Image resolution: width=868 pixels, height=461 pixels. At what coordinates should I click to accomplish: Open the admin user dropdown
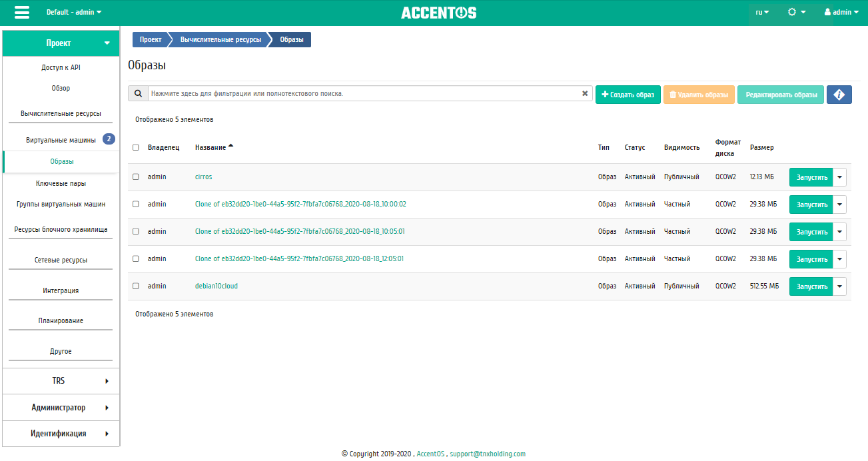841,12
